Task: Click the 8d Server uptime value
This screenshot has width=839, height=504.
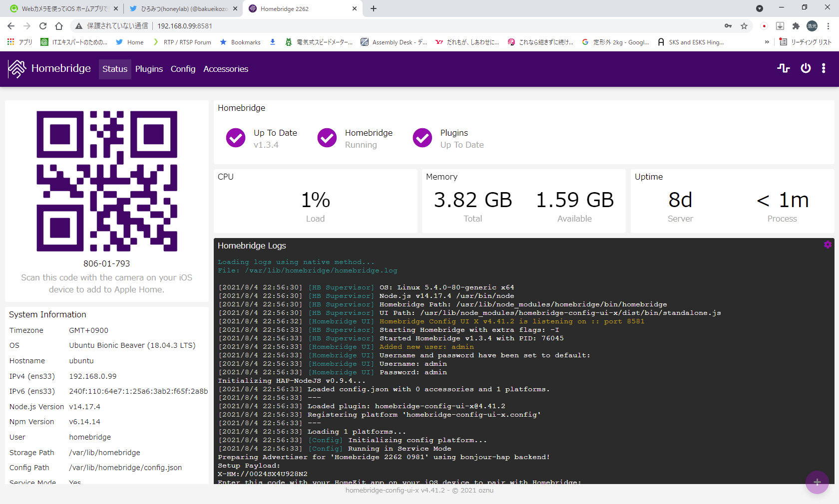Action: [x=680, y=200]
